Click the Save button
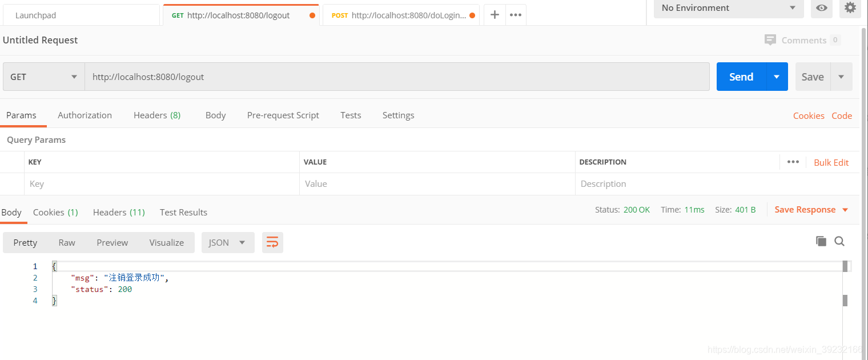Screen dimensions: 868x360 [x=813, y=77]
